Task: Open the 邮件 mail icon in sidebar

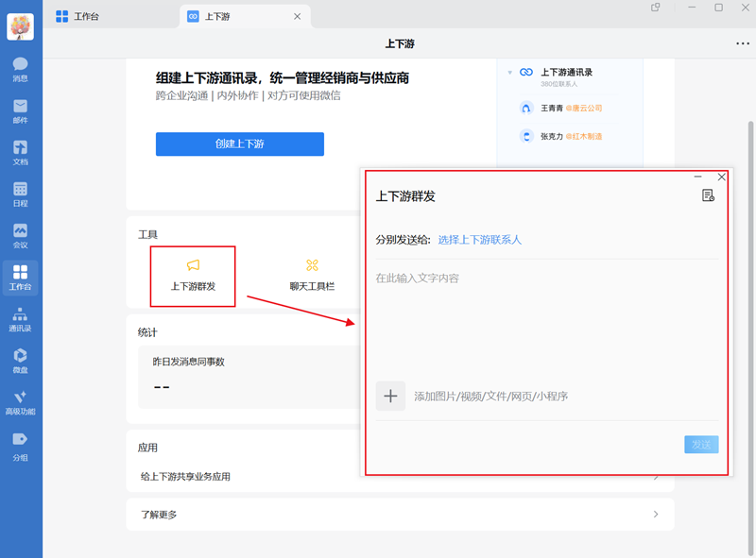Action: 20,109
